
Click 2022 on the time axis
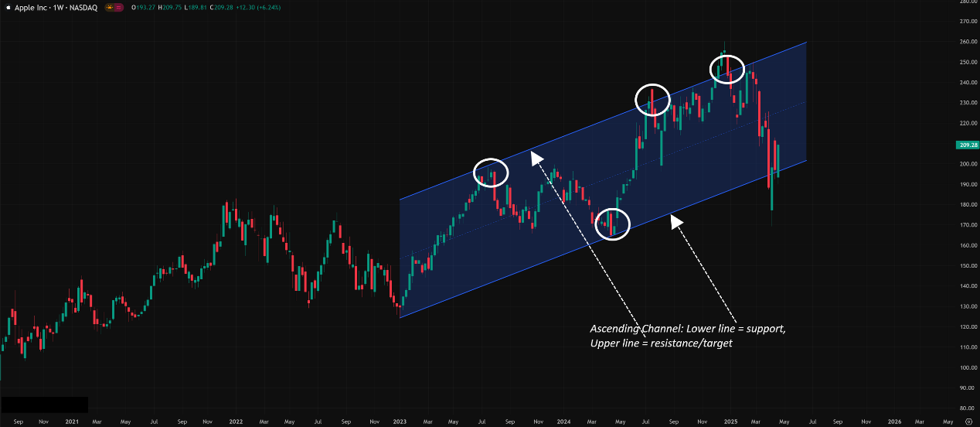(236, 422)
